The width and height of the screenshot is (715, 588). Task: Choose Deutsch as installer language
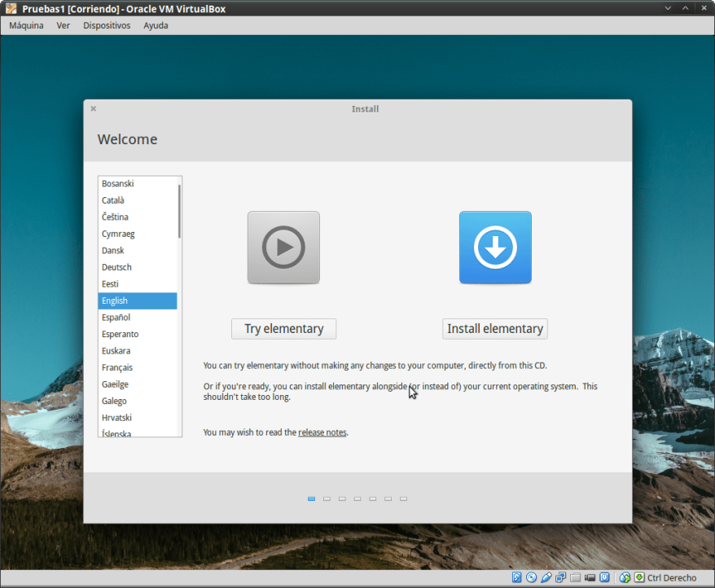[x=137, y=267]
